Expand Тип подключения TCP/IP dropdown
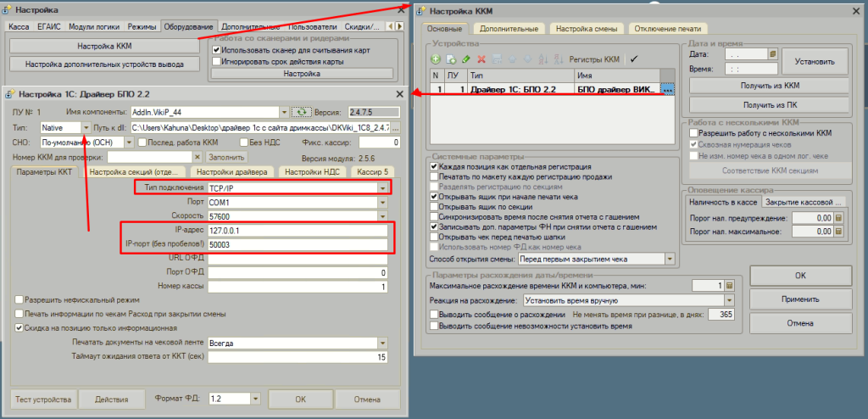 pyautogui.click(x=382, y=188)
